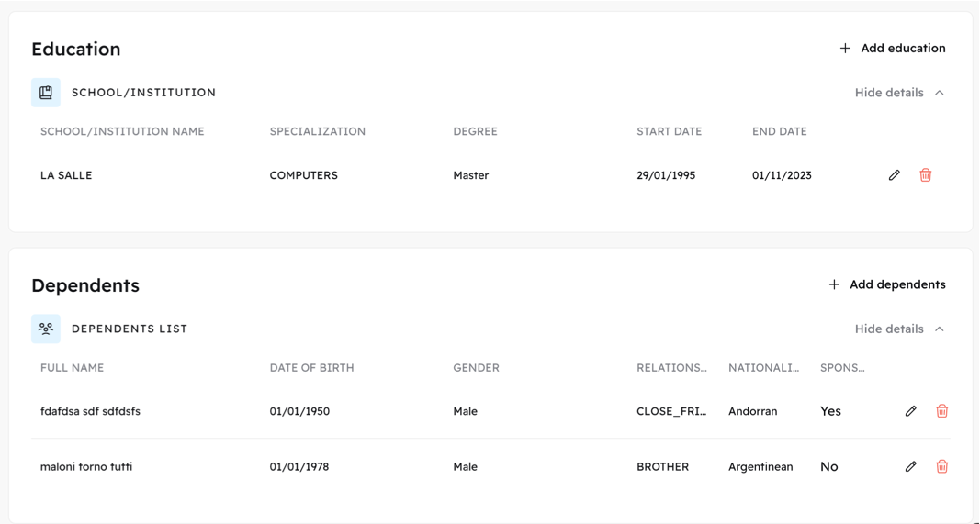
Task: Click the Dependents List people icon
Action: point(46,329)
